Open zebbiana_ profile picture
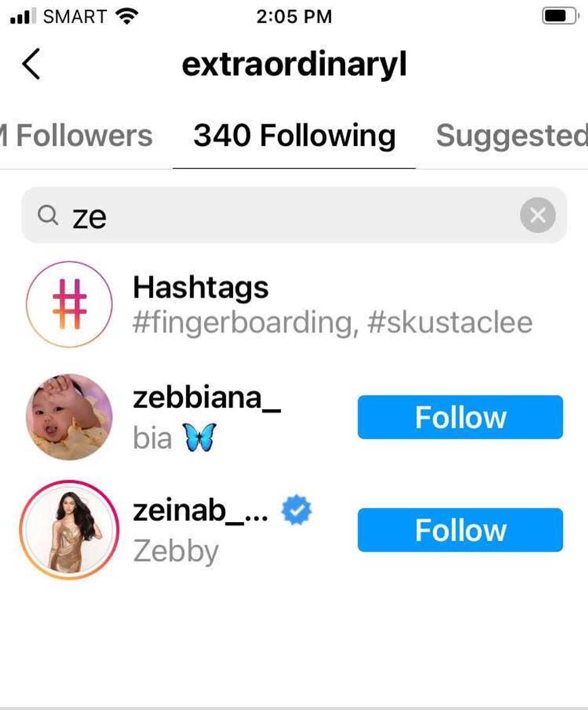 69,417
